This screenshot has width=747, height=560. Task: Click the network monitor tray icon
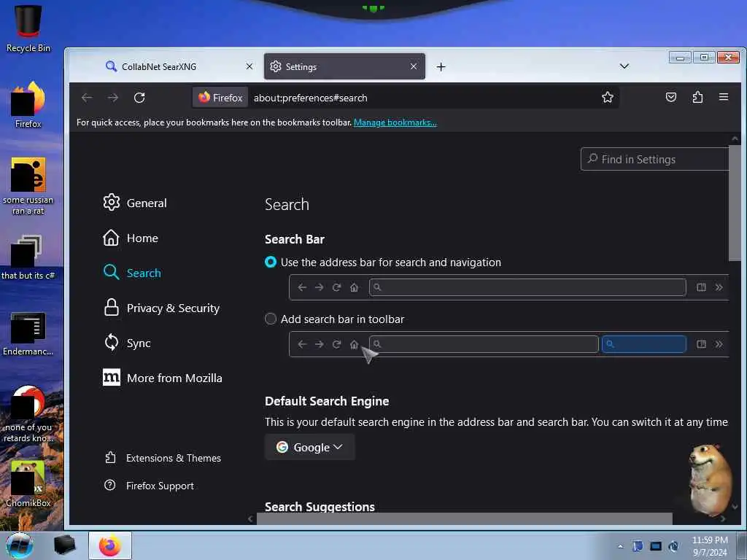656,546
